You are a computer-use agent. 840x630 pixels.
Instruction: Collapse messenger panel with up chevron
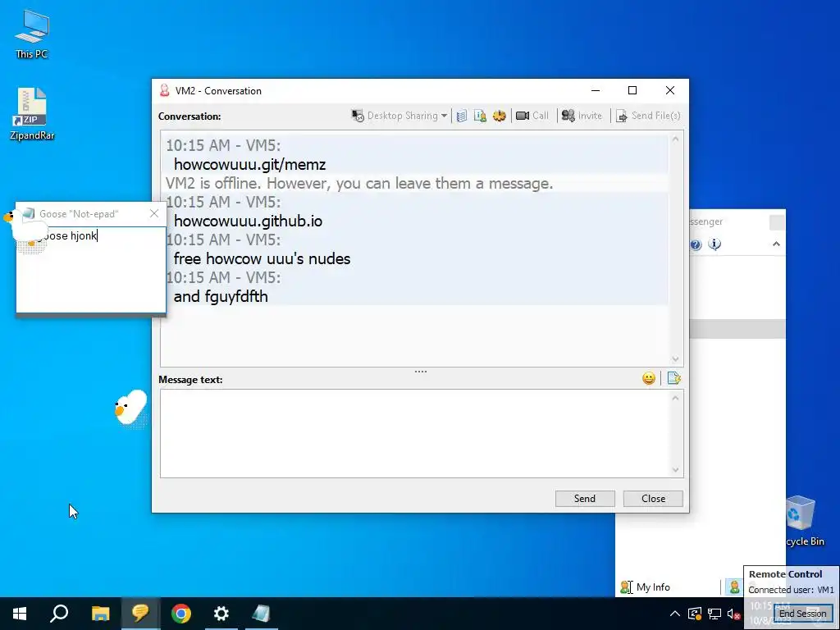click(x=776, y=244)
